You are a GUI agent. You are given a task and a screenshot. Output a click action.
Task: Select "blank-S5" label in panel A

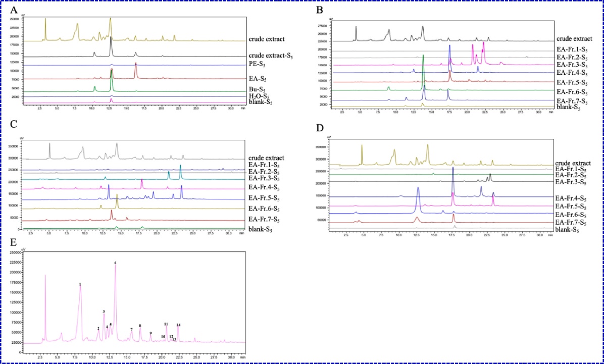click(x=260, y=102)
